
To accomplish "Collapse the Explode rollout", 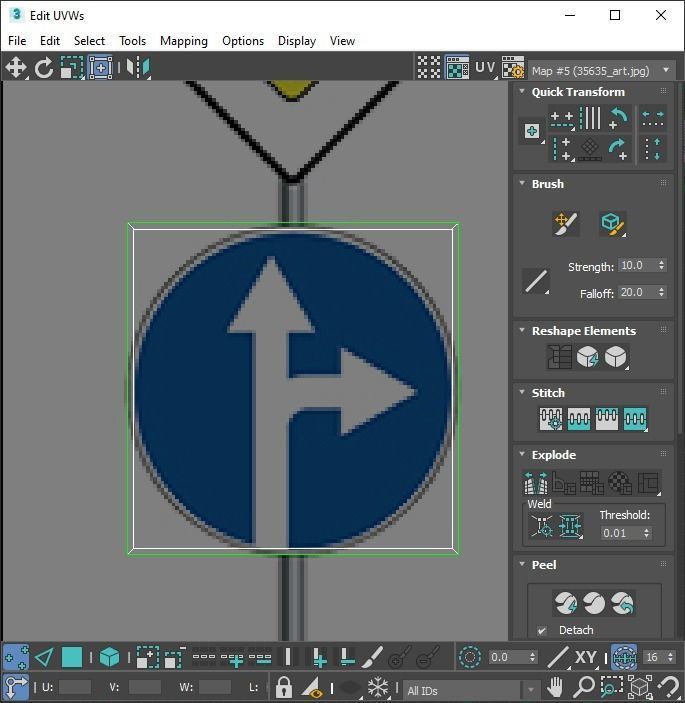I will click(522, 454).
